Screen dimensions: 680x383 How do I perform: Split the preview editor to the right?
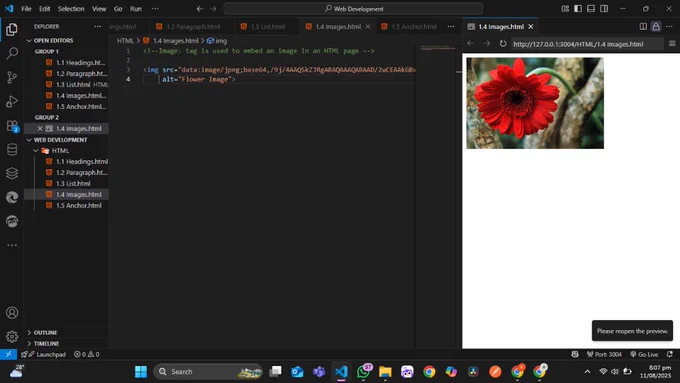tap(643, 26)
